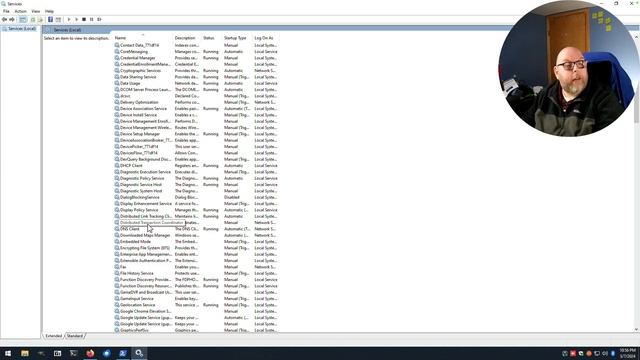640x360 pixels.
Task: Open Firefox from the taskbar
Action: coord(90,353)
